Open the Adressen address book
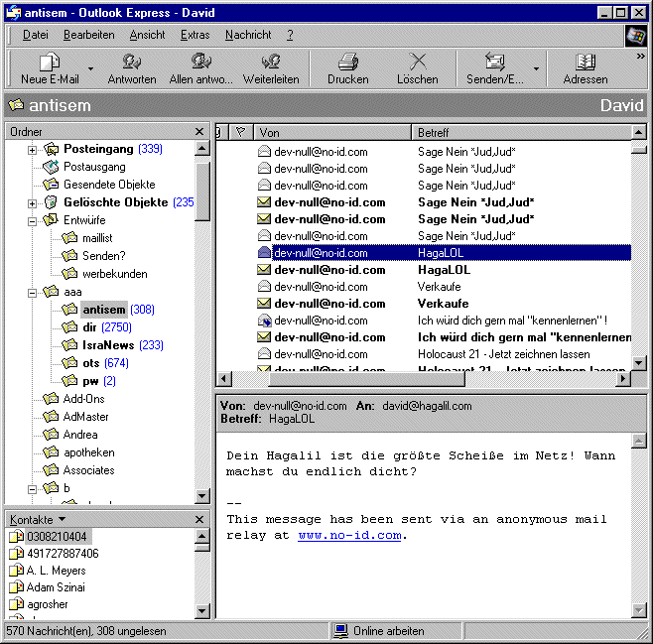 coord(586,63)
